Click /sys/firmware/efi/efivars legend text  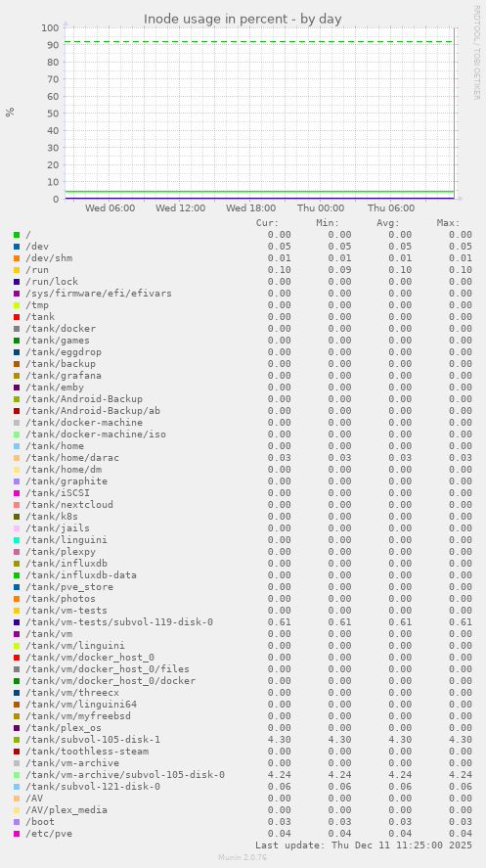click(x=99, y=293)
